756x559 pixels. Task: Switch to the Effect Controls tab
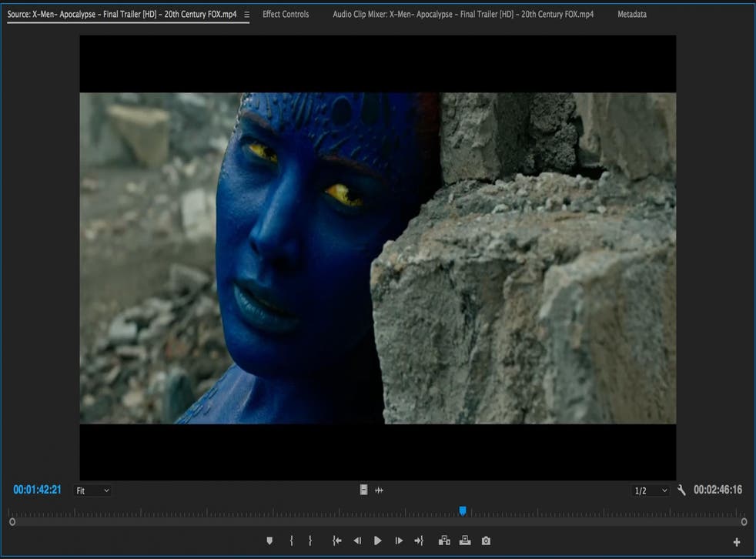pos(286,15)
